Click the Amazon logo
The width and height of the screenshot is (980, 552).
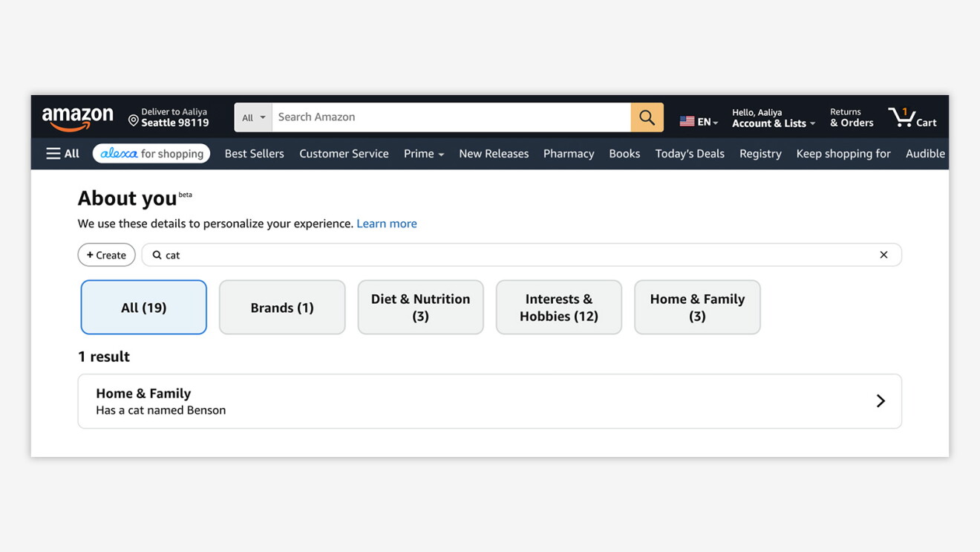click(x=77, y=118)
